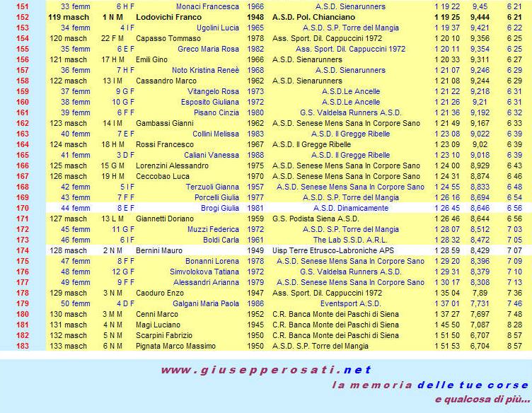Select Bonanni Lorena name

point(212,261)
